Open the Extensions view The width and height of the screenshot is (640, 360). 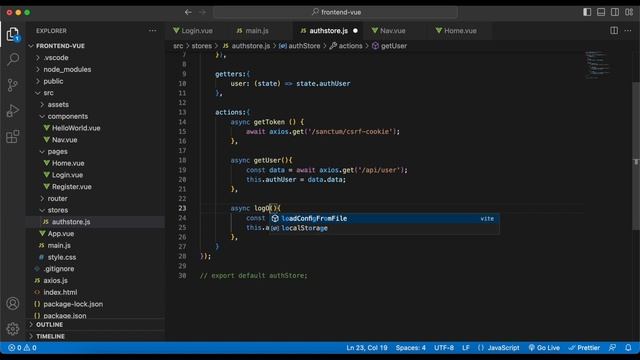(x=13, y=136)
